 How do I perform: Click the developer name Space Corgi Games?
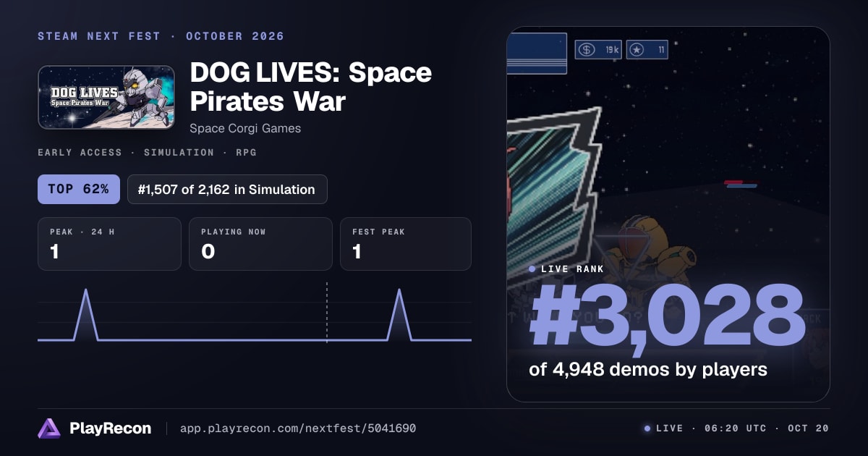coord(245,128)
